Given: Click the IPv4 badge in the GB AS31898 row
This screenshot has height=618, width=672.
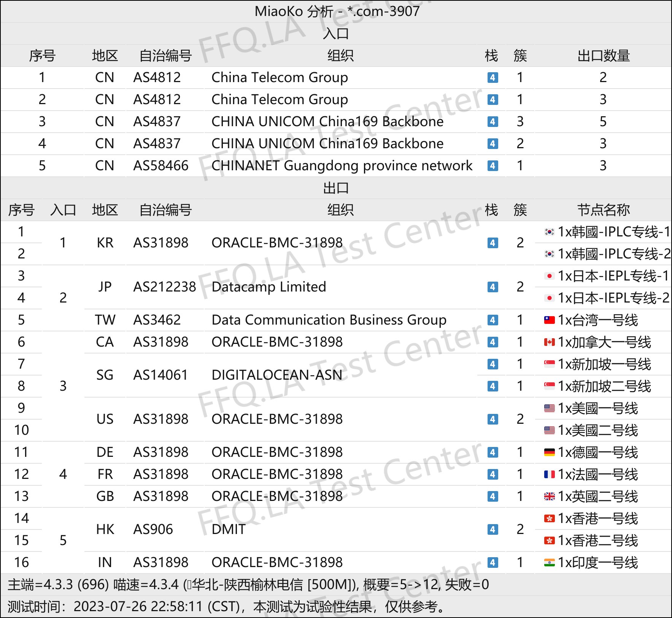Looking at the screenshot, I should 492,496.
